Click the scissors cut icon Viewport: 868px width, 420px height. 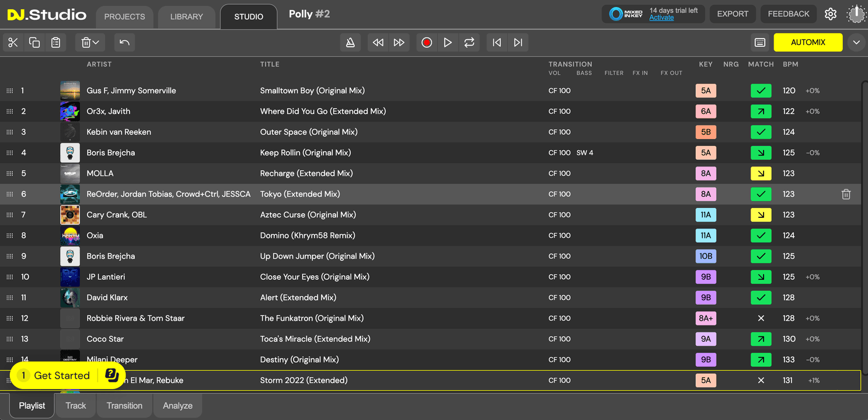(13, 43)
